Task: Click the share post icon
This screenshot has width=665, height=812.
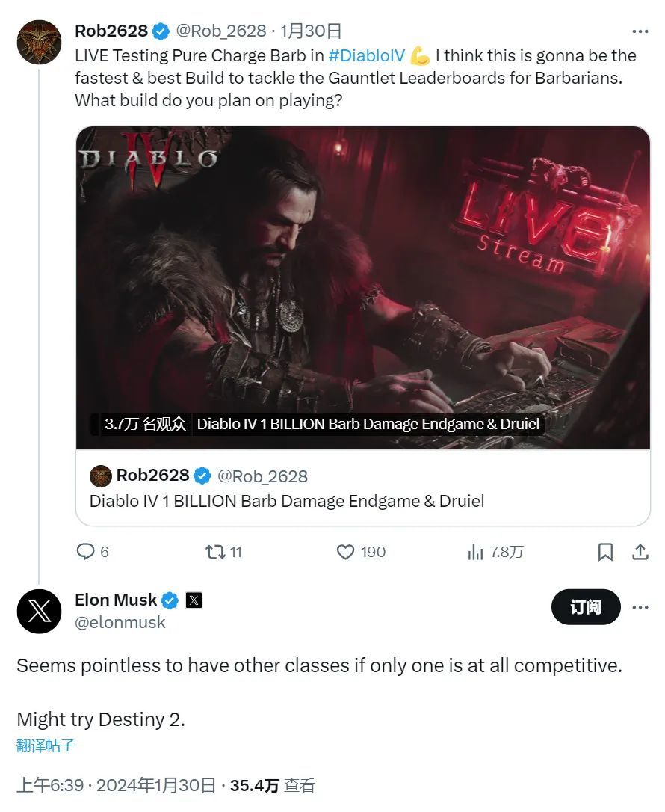Action: tap(640, 552)
